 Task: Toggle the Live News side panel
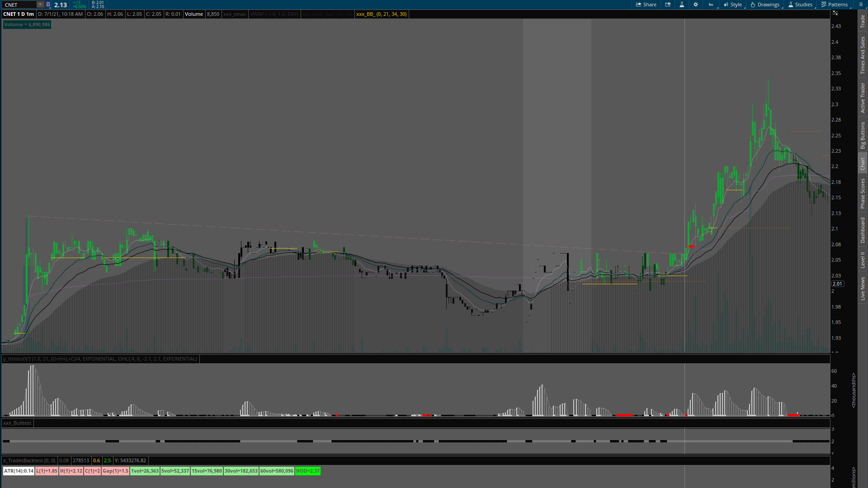point(863,289)
